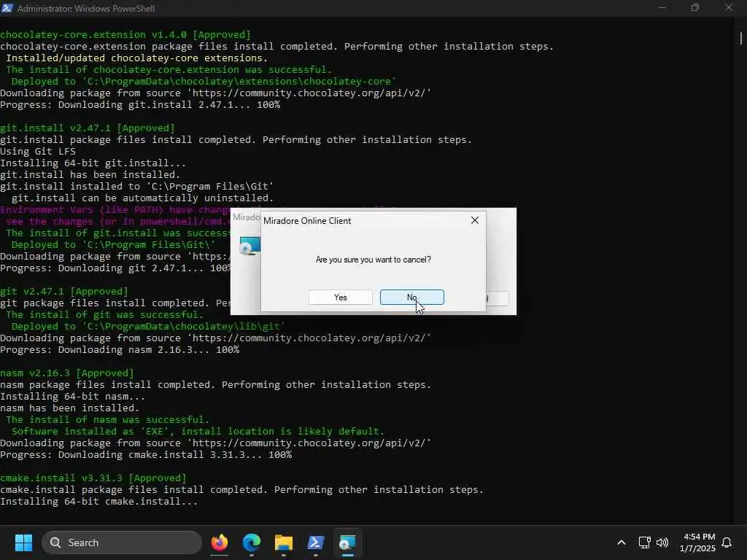Open network status tray icon
This screenshot has height=560, width=747.
pos(644,542)
